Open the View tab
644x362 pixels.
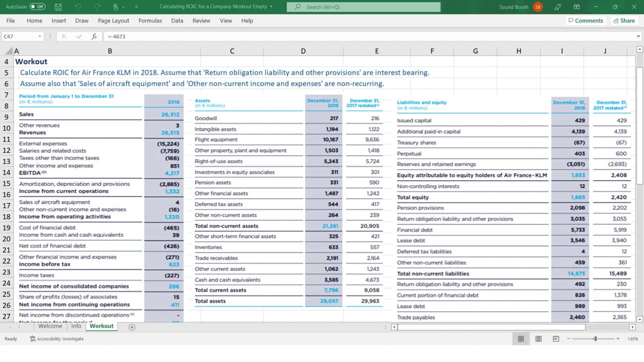[x=226, y=20]
